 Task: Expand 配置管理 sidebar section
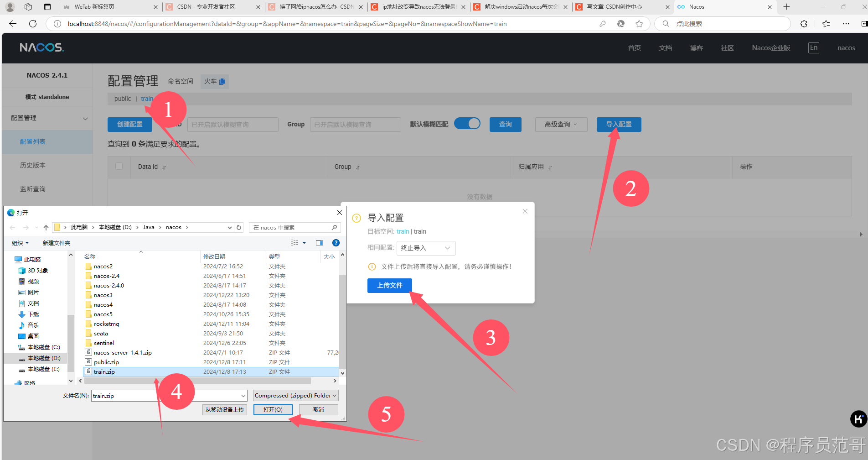point(47,118)
